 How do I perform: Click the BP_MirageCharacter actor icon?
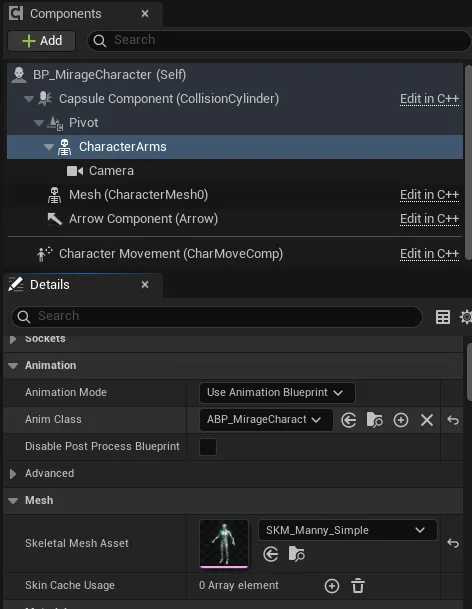tap(19, 75)
